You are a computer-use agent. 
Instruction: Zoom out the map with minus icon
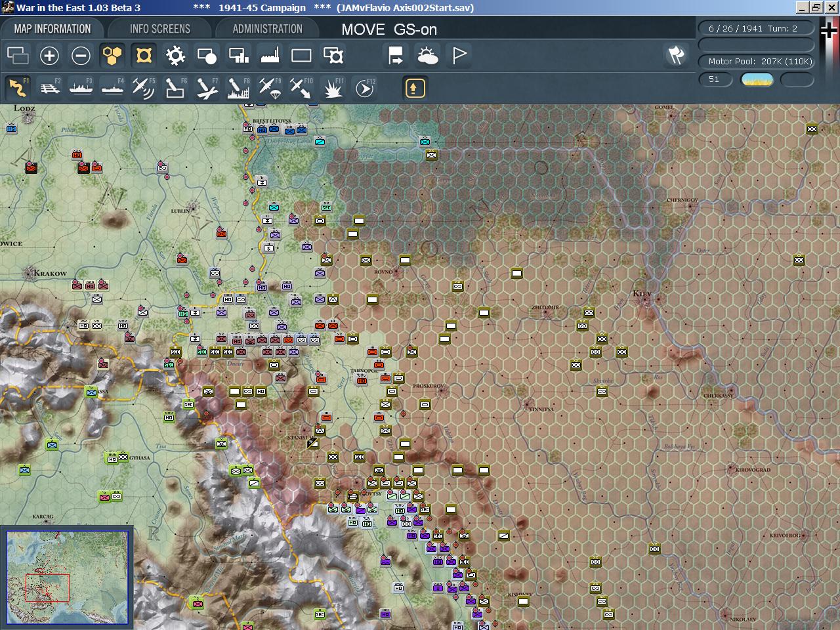pyautogui.click(x=81, y=56)
